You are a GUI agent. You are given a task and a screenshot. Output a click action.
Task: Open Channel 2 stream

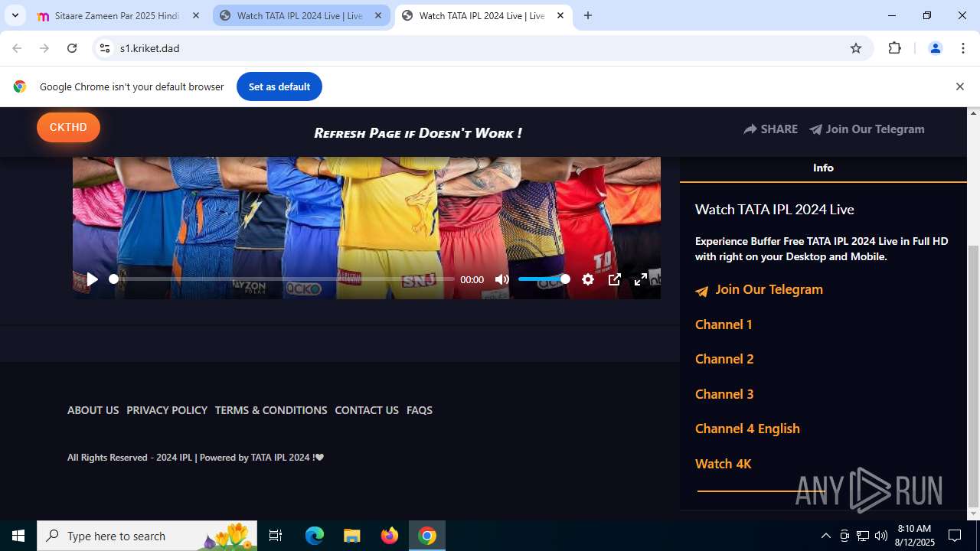(x=724, y=359)
